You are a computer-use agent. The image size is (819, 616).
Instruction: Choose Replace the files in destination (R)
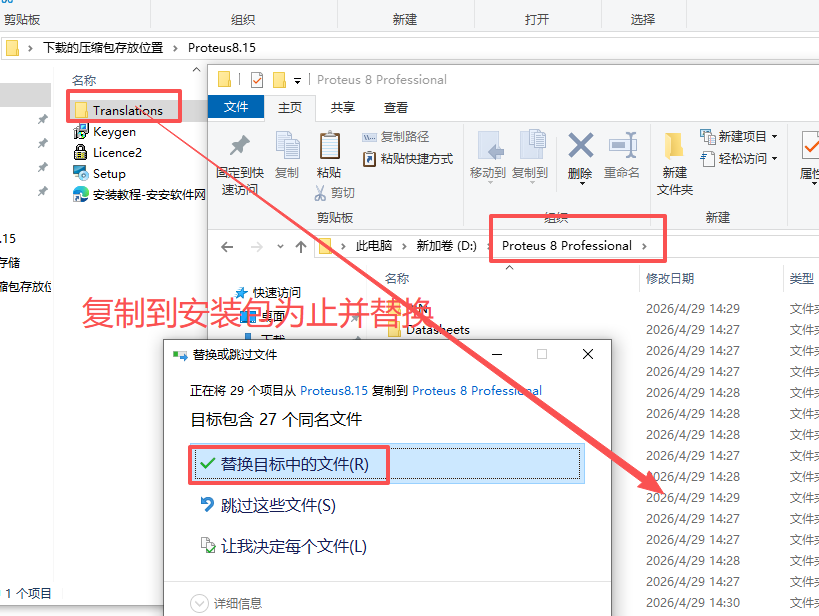[387, 464]
